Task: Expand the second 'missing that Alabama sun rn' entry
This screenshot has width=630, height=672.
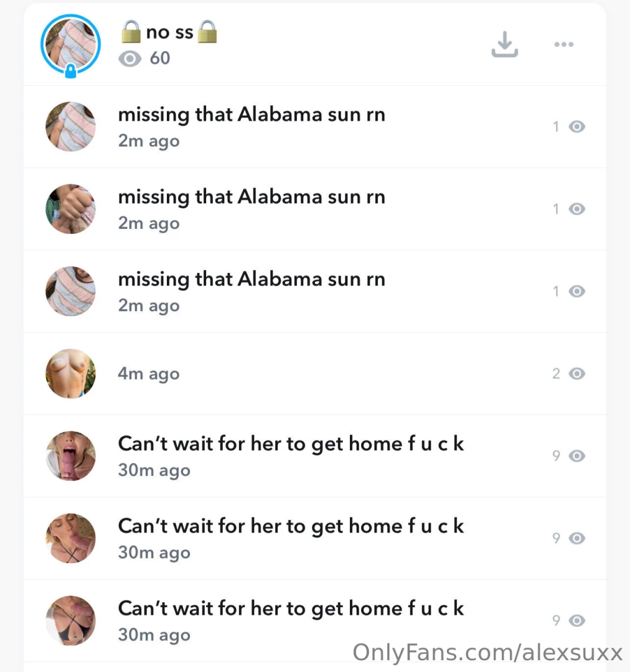Action: 252,197
